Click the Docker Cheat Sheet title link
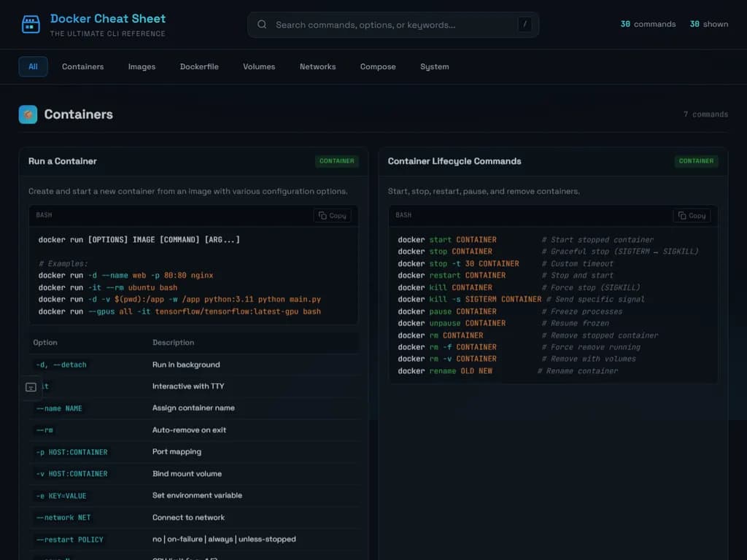 [x=108, y=18]
